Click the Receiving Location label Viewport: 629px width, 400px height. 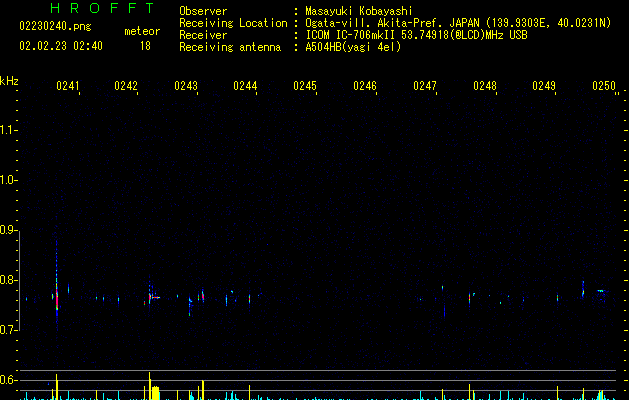click(233, 23)
